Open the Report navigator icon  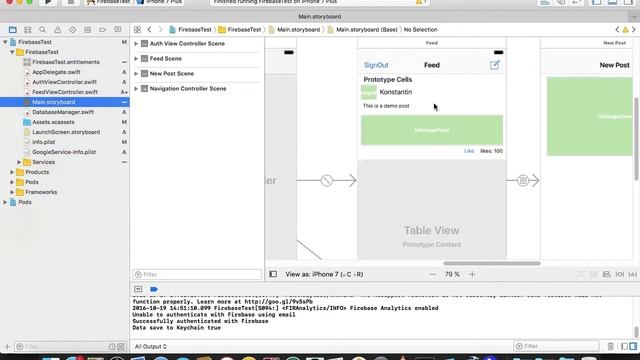click(118, 29)
